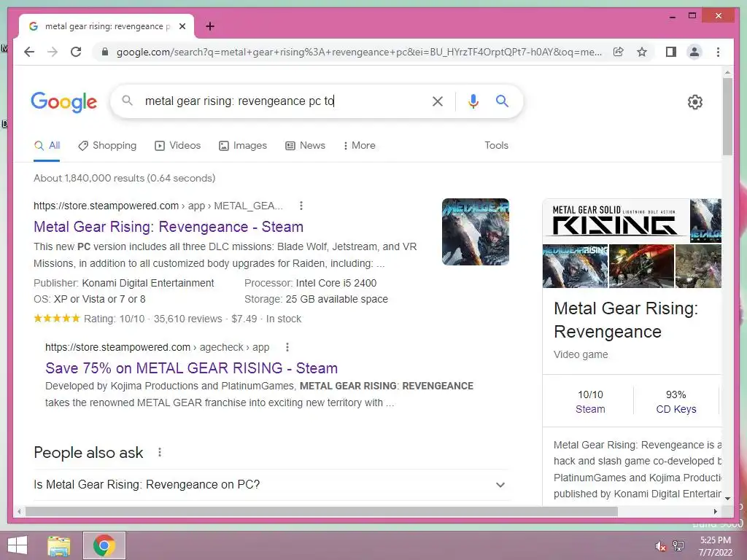Go back using the browser back arrow
This screenshot has width=747, height=560.
[x=29, y=52]
